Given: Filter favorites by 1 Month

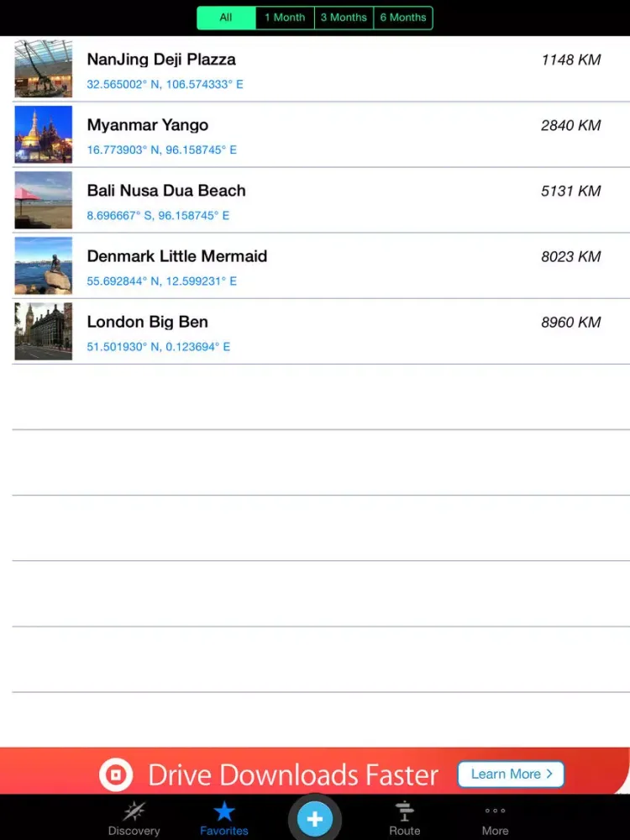Looking at the screenshot, I should pyautogui.click(x=285, y=18).
